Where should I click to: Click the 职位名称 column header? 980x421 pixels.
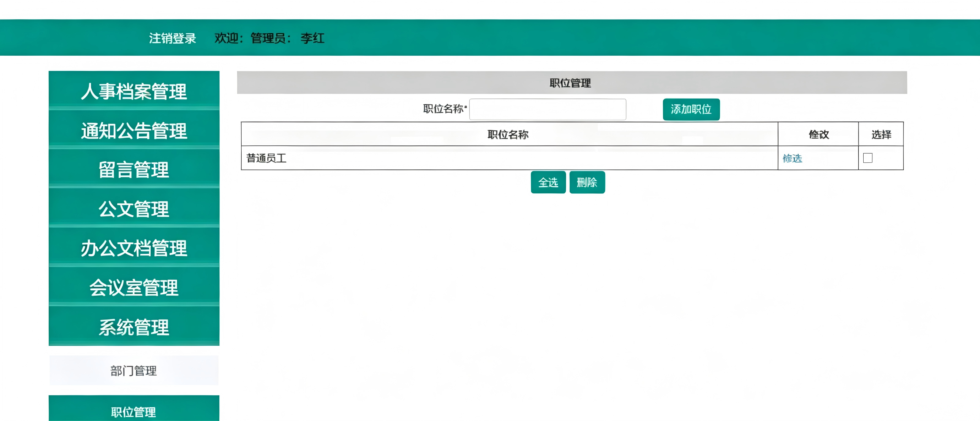click(509, 134)
